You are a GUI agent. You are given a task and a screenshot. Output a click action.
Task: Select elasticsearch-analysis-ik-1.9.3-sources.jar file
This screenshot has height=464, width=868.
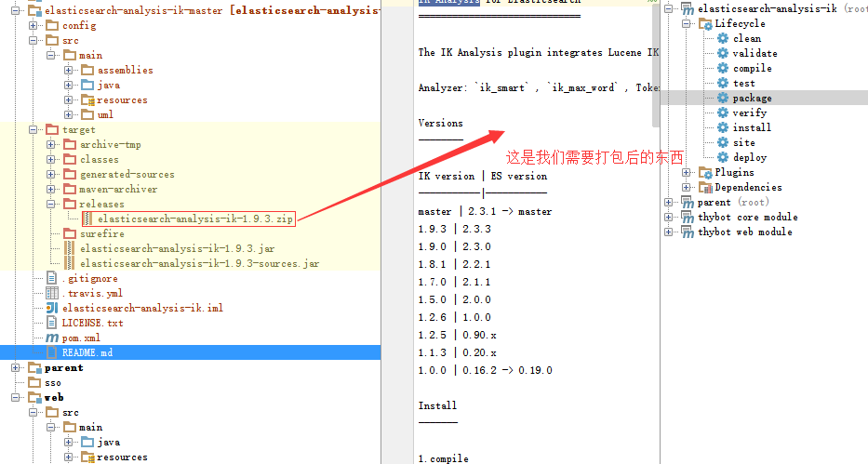(x=199, y=264)
